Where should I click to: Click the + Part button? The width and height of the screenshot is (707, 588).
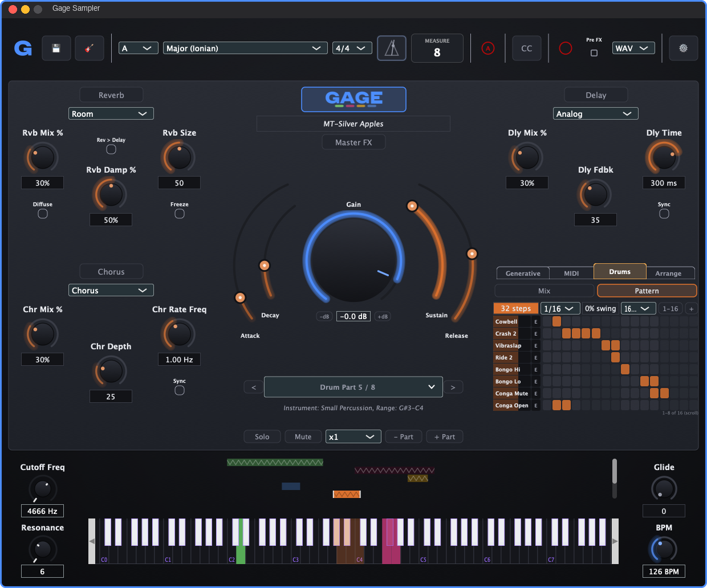[445, 437]
